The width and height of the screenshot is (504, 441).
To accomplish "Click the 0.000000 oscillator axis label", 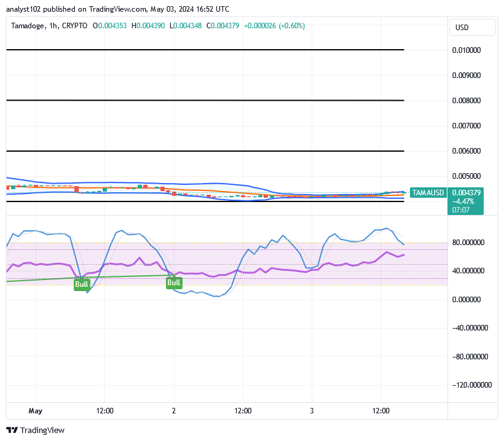I will pyautogui.click(x=467, y=299).
